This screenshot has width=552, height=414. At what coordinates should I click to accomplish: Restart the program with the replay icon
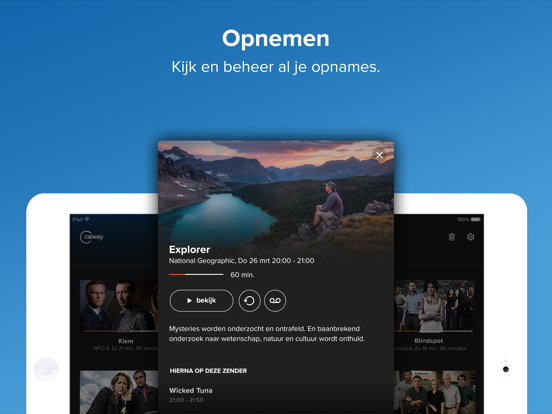(249, 301)
